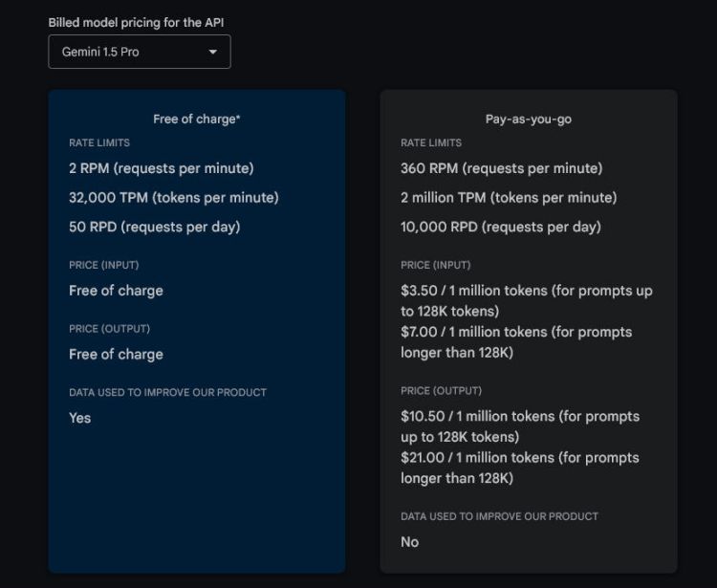Click the $21.00 output price line
This screenshot has width=717, height=588.
click(520, 468)
